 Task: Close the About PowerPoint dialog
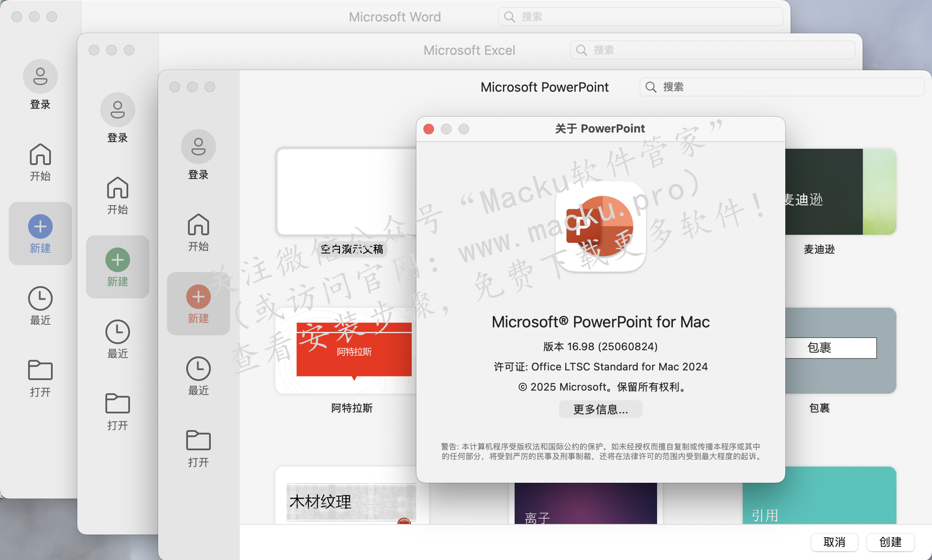(429, 129)
